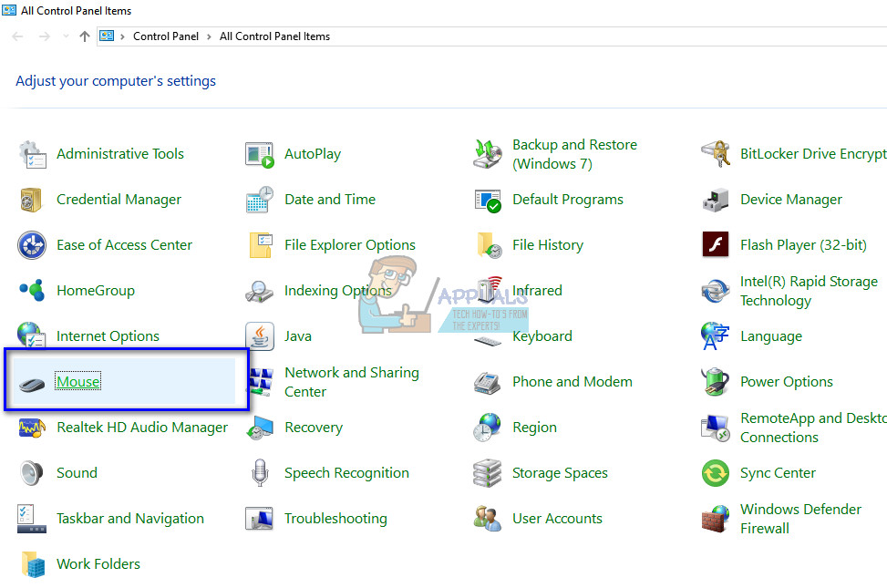Open the Sound speaker icon

31,473
